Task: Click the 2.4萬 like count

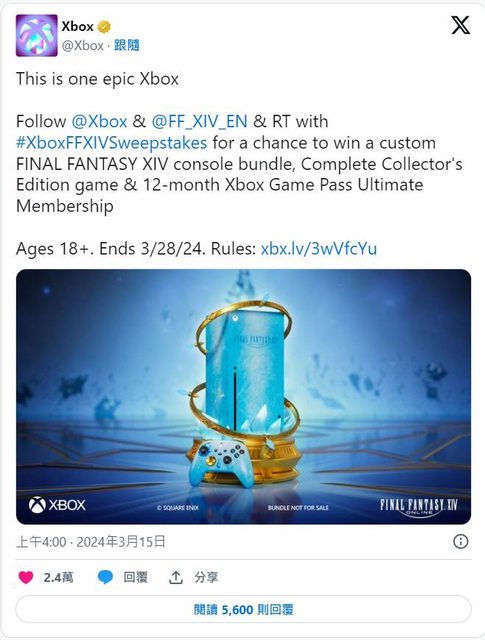Action: pos(58,577)
